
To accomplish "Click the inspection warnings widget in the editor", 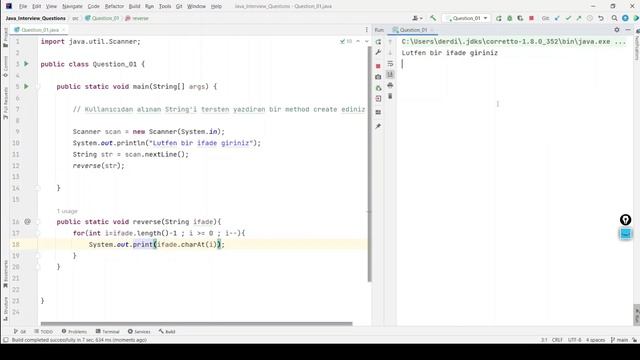I will click(346, 41).
